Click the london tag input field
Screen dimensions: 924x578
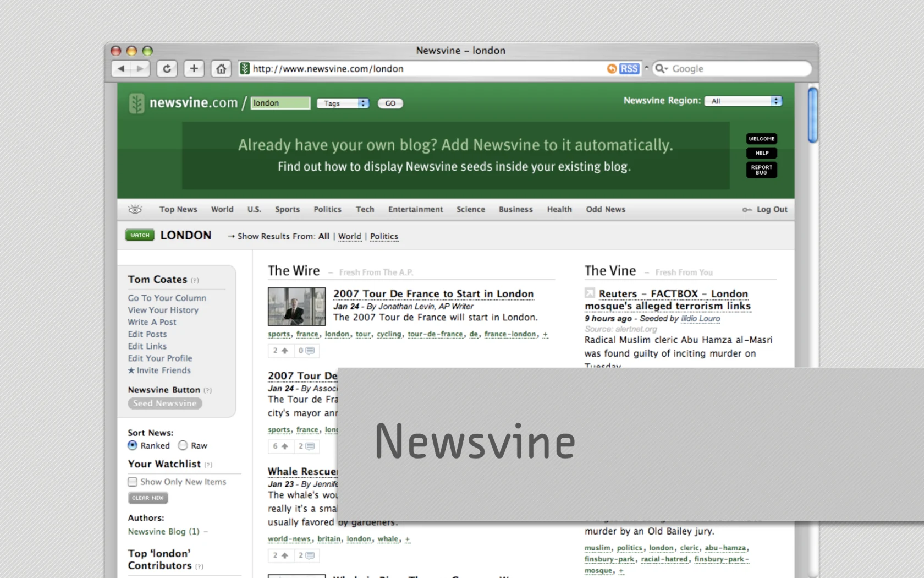pyautogui.click(x=280, y=103)
